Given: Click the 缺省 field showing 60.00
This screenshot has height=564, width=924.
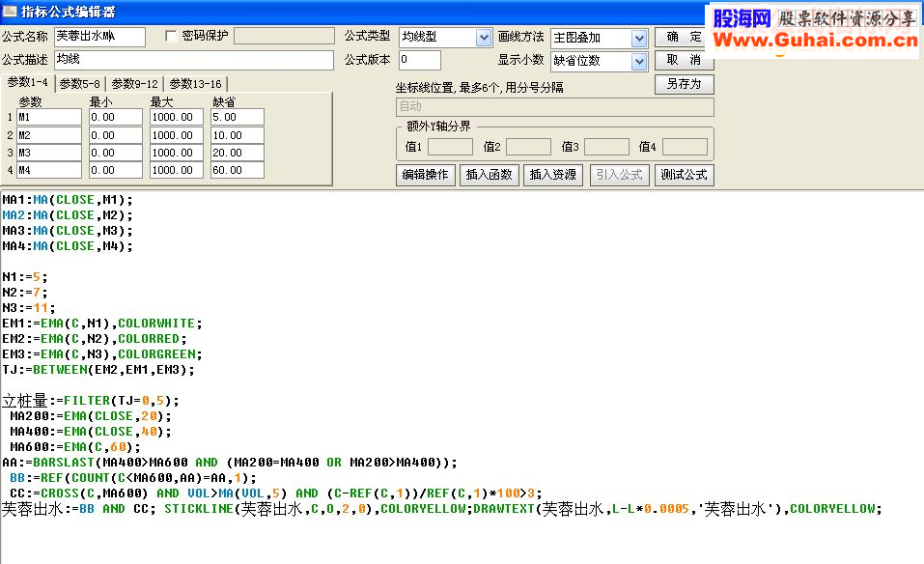Looking at the screenshot, I should 237,170.
